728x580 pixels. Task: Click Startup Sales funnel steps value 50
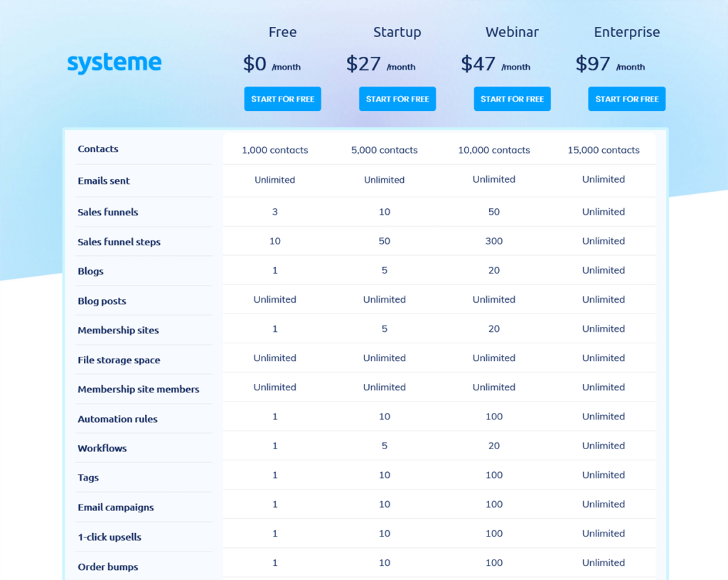[x=385, y=241]
